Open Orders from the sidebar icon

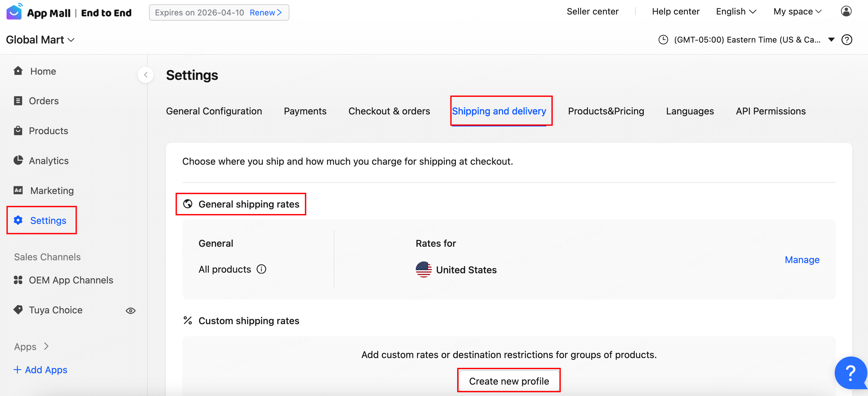(18, 101)
